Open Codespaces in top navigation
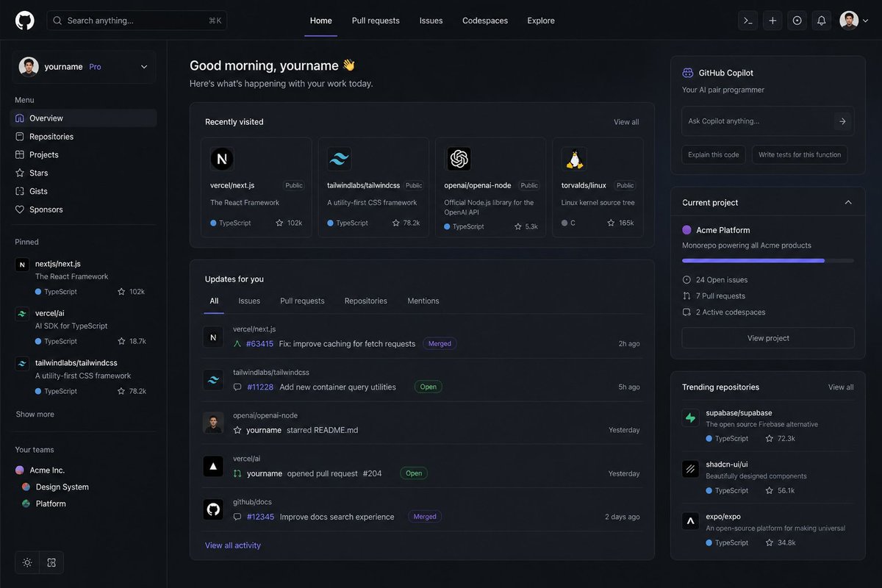882x588 pixels. [485, 21]
